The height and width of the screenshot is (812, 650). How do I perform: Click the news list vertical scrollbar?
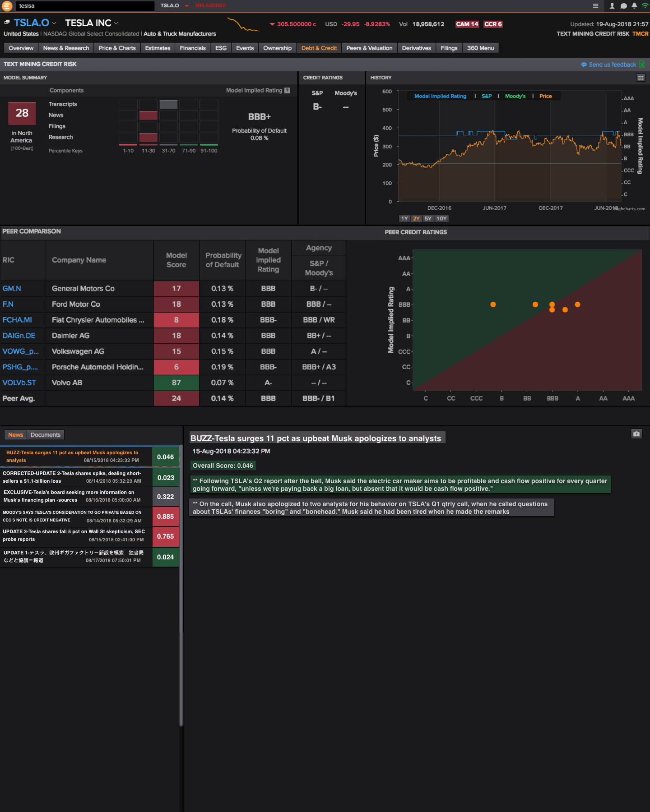[x=181, y=586]
